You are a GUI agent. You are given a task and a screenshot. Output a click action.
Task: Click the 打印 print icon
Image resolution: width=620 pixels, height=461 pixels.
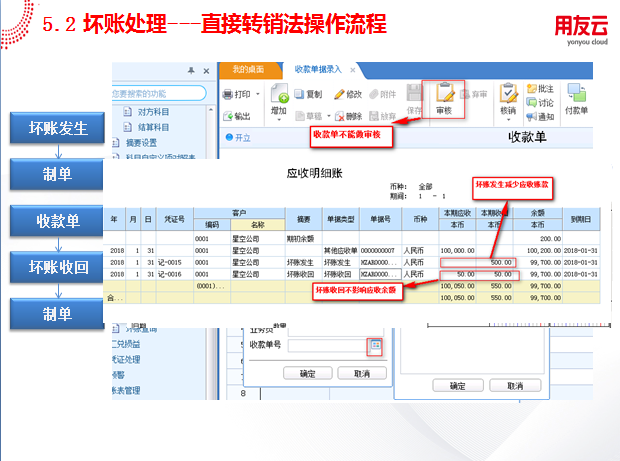coord(227,94)
